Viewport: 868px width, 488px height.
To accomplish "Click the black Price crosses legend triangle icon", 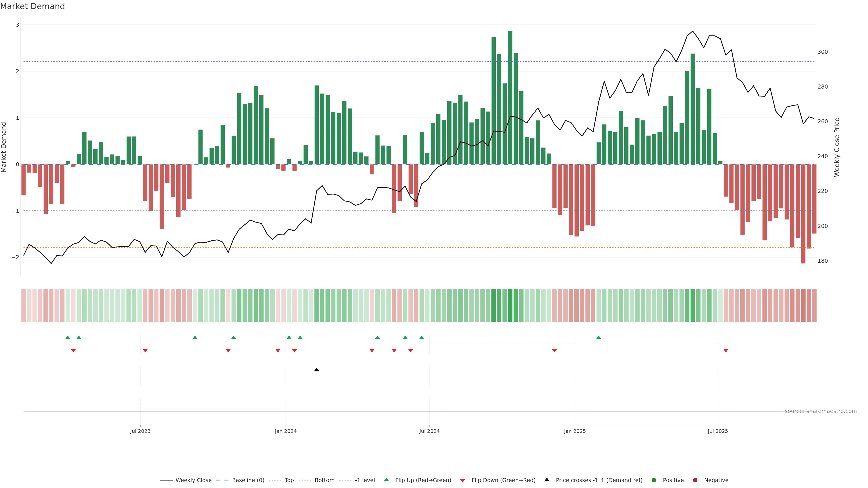I will (547, 480).
